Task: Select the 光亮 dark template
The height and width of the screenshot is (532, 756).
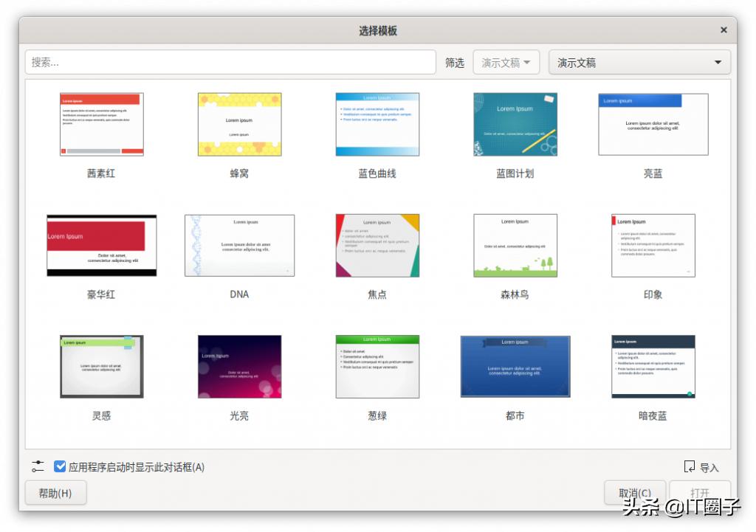Action: coord(239,367)
